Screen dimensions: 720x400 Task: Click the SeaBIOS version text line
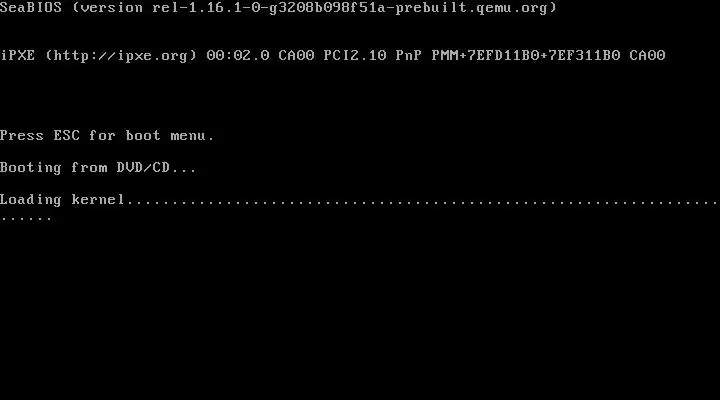tap(278, 8)
